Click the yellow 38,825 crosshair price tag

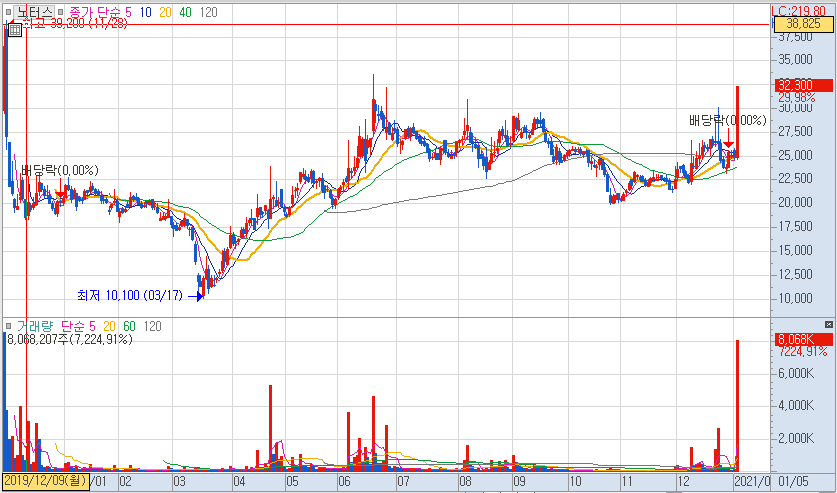point(803,23)
